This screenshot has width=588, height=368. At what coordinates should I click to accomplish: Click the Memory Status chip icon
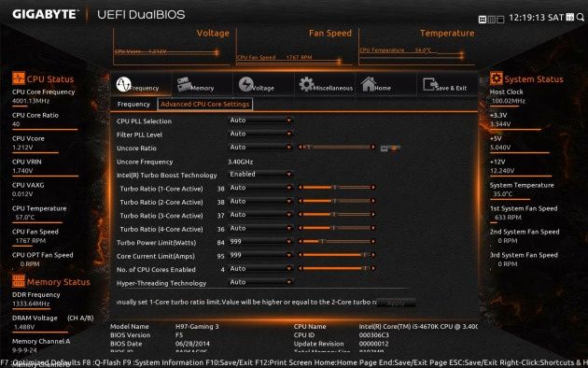(x=19, y=281)
